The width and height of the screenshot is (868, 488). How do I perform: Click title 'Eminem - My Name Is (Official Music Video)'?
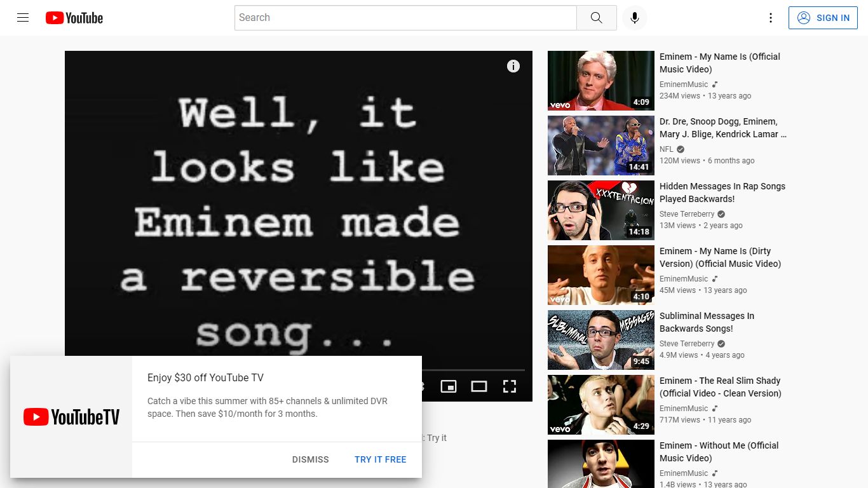720,63
